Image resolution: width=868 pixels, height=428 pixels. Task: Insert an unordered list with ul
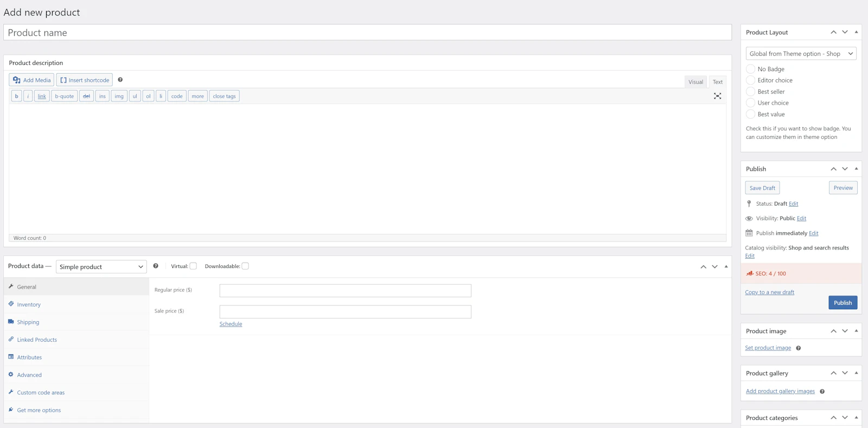(135, 96)
